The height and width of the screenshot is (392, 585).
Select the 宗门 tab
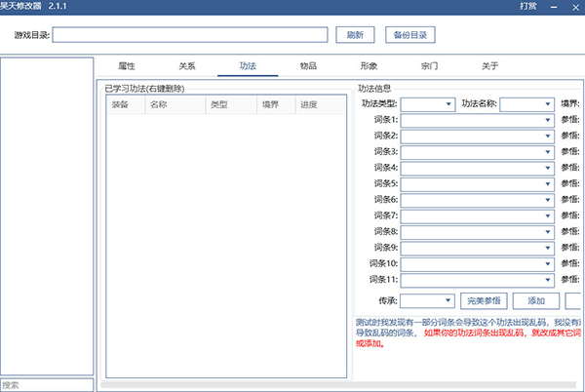click(x=429, y=66)
